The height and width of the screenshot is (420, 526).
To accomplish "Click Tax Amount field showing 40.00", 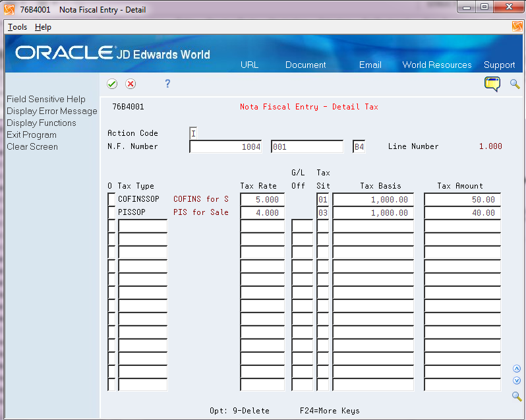I will pyautogui.click(x=462, y=213).
